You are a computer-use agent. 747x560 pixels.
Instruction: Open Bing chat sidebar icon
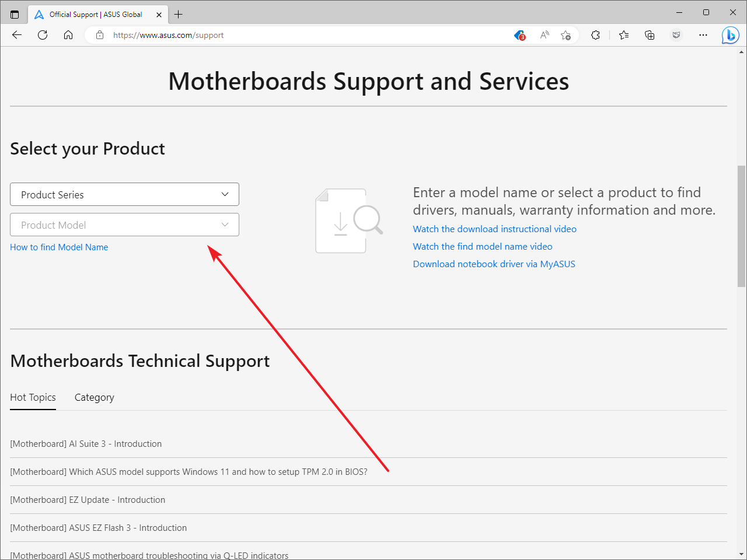[730, 35]
